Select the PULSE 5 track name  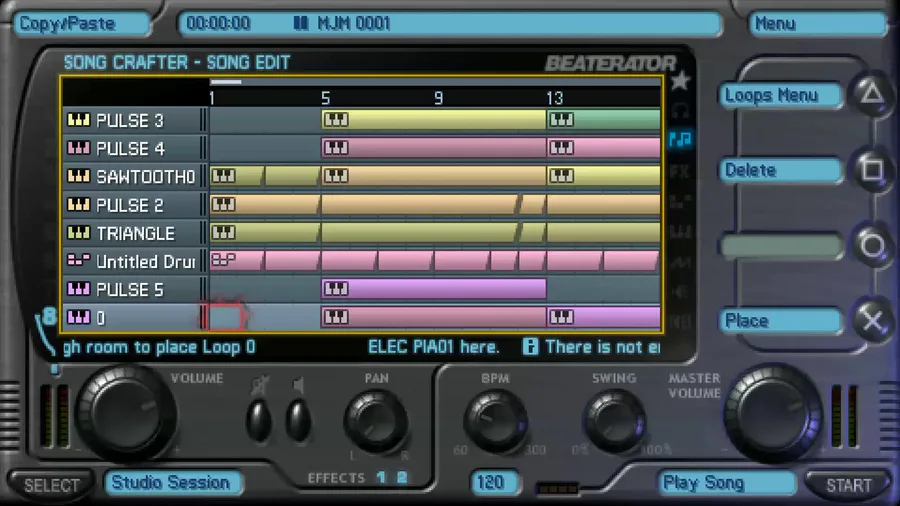pyautogui.click(x=130, y=289)
